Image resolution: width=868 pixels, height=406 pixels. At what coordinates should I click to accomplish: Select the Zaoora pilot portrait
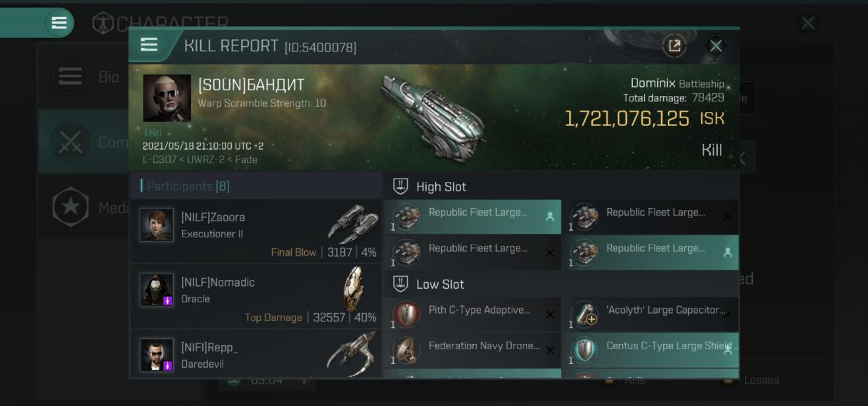pos(157,225)
